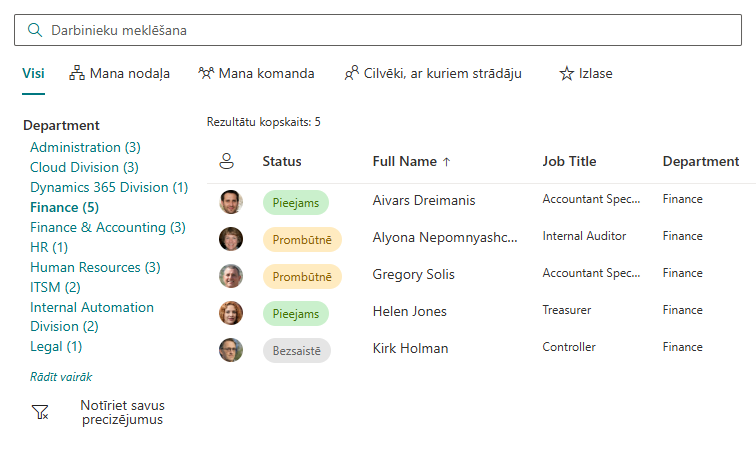Click the Izlase star icon
The height and width of the screenshot is (454, 756).
pos(567,74)
